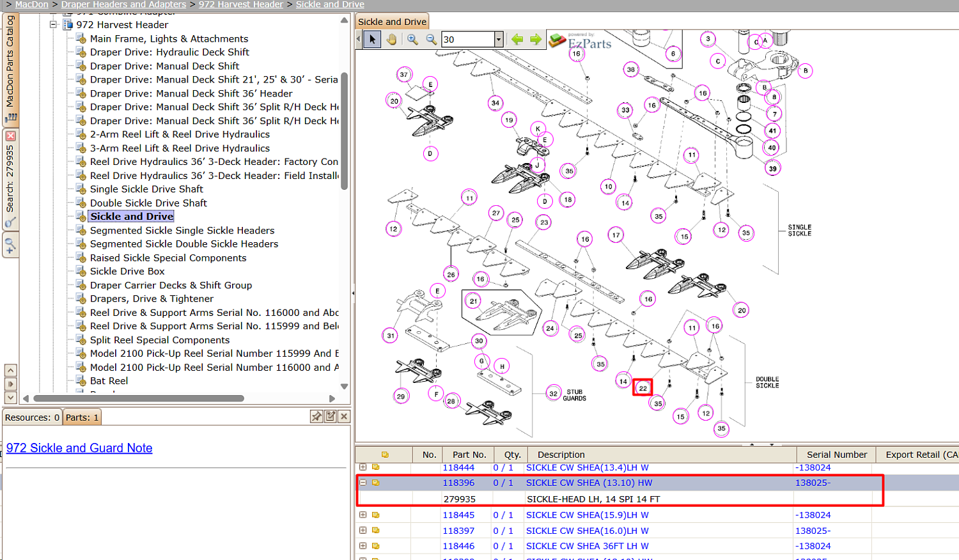The height and width of the screenshot is (560, 959).
Task: Click note icon on row 118444
Action: click(375, 467)
